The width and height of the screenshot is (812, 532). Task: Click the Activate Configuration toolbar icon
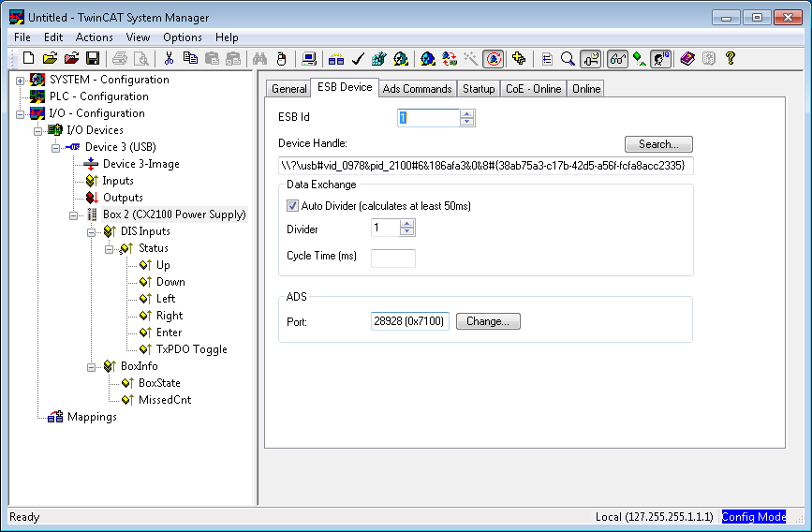[379, 58]
